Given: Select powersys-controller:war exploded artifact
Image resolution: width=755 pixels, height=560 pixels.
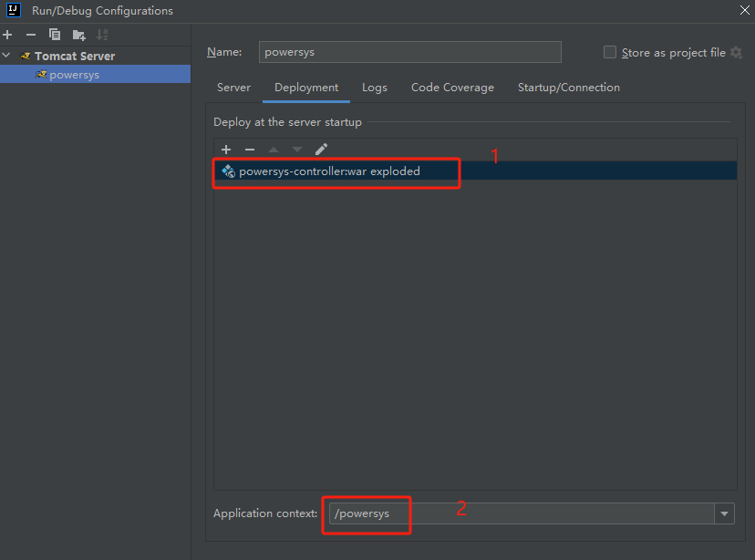Looking at the screenshot, I should [475, 171].
